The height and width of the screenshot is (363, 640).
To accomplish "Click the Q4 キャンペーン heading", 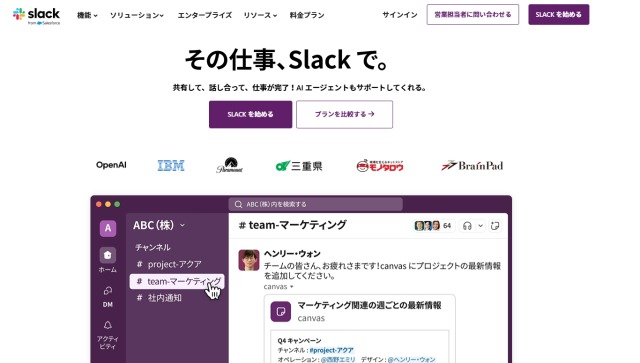I will tap(300, 341).
